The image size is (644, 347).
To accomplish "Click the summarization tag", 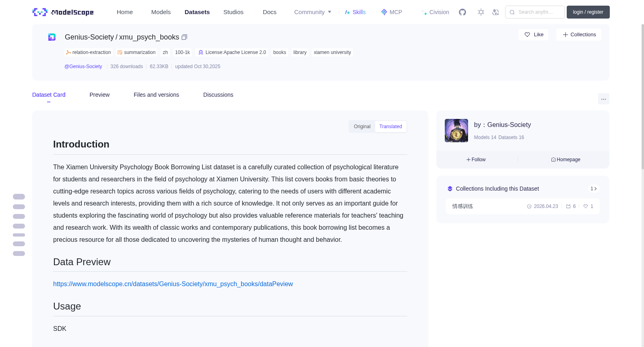I will point(136,52).
